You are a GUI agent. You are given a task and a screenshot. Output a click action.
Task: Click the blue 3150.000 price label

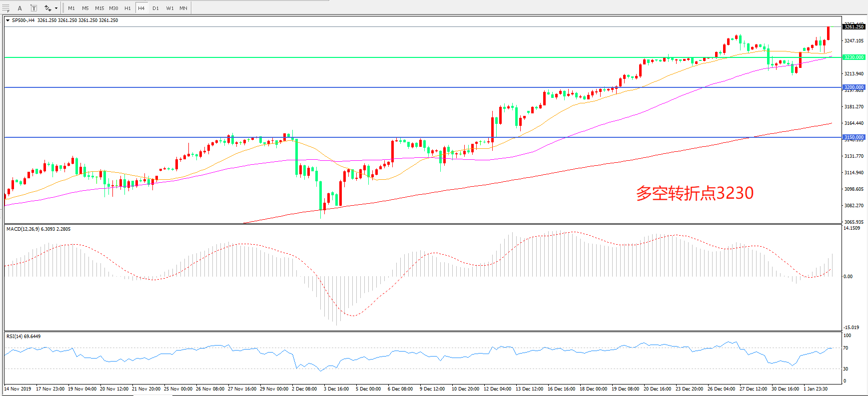854,137
